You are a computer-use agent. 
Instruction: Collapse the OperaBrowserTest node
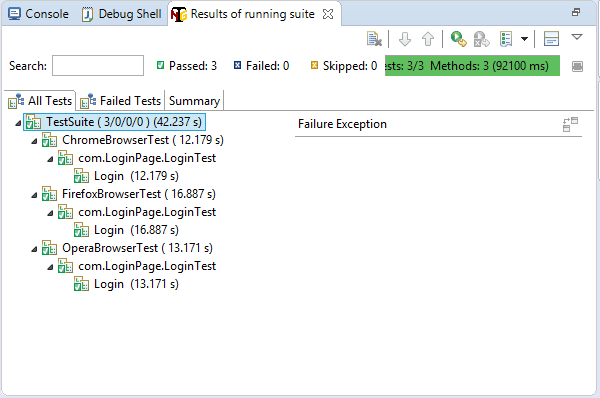[34, 249]
